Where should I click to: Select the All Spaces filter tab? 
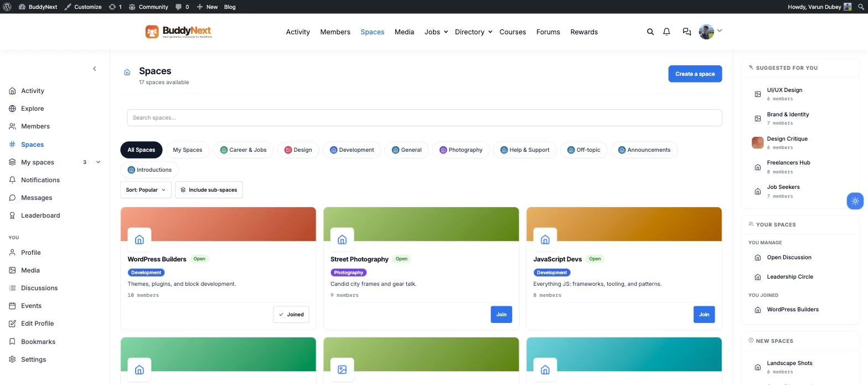[x=141, y=150]
